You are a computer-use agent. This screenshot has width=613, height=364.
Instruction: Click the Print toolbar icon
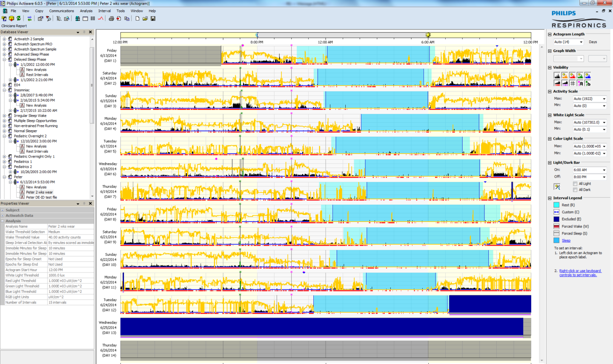click(x=111, y=19)
